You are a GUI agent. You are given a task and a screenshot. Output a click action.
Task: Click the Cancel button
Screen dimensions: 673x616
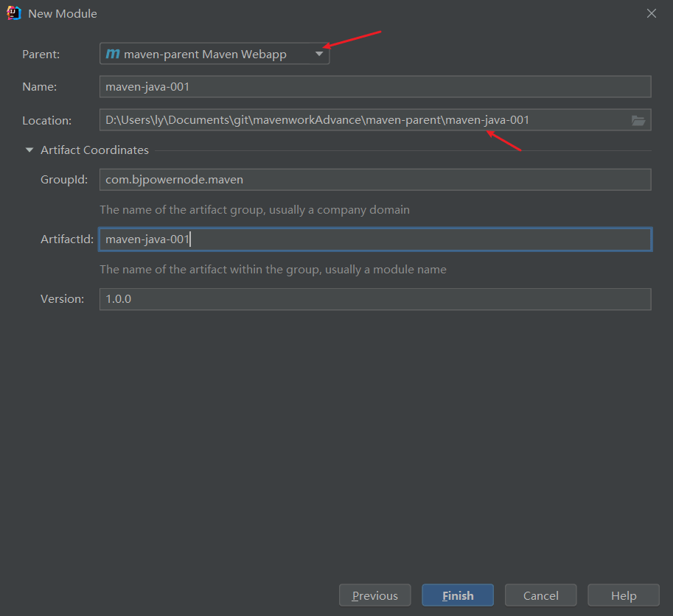[x=540, y=595]
